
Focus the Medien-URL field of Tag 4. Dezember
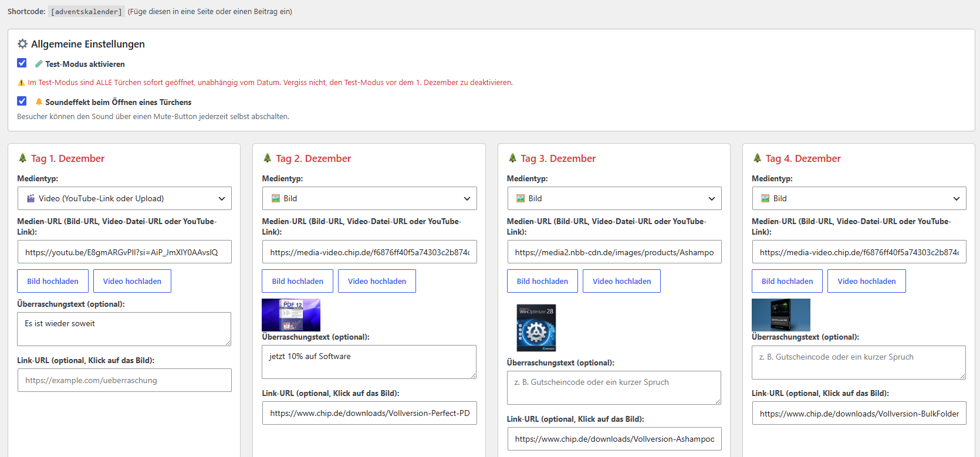[859, 252]
